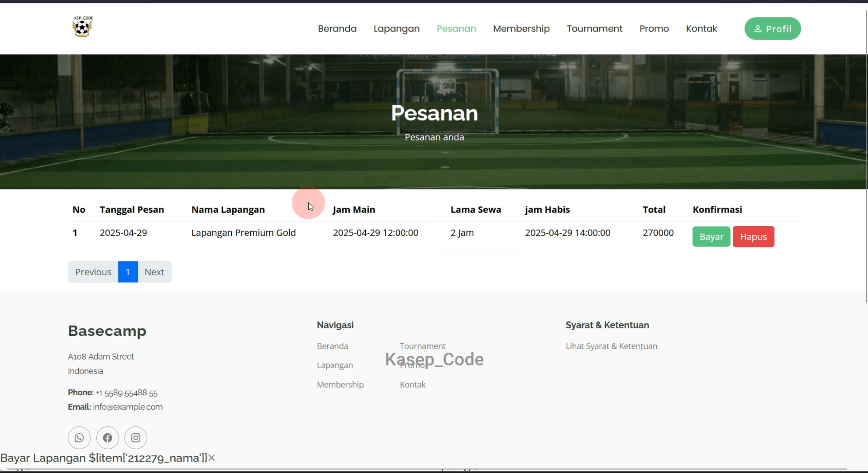Click the info@example.com email text
The height and width of the screenshot is (473, 868).
click(128, 407)
